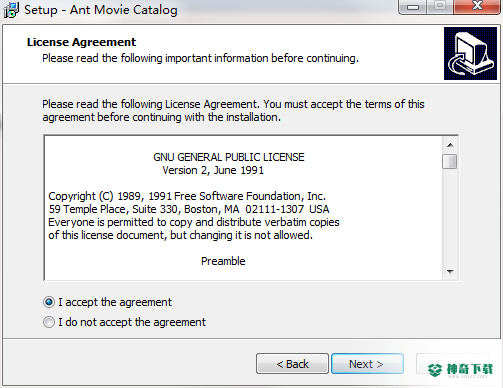This screenshot has height=388, width=503.
Task: Click the empty scrollbar track below the thumb
Action: coord(450,217)
